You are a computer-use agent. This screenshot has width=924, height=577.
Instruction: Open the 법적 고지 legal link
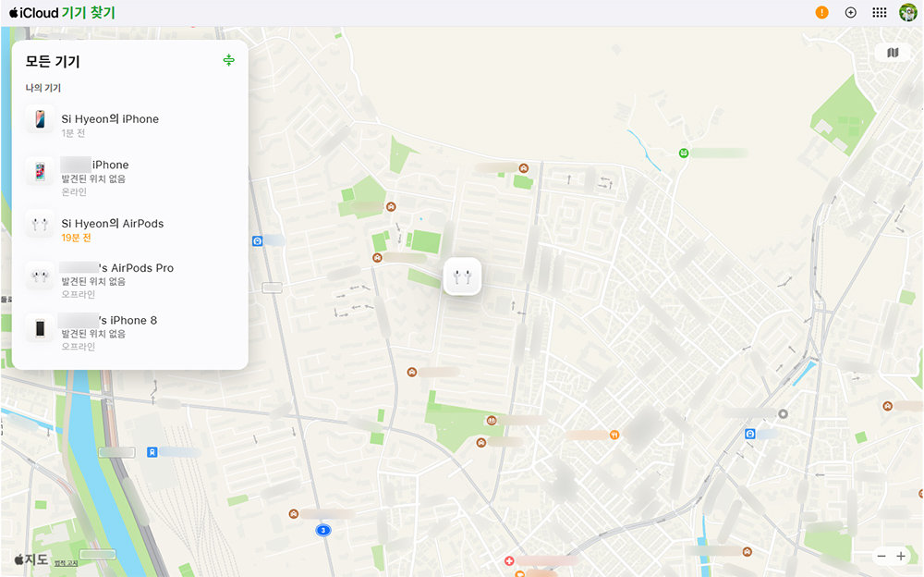coord(67,562)
